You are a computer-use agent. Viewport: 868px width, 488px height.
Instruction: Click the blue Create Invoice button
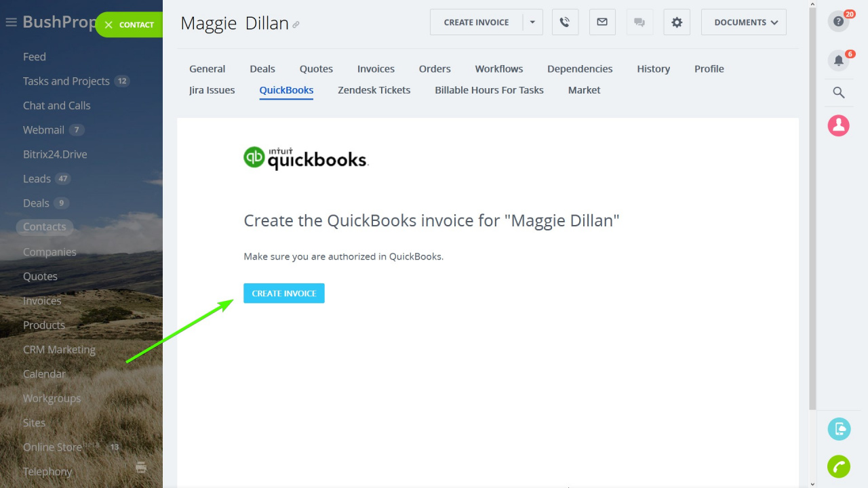284,293
